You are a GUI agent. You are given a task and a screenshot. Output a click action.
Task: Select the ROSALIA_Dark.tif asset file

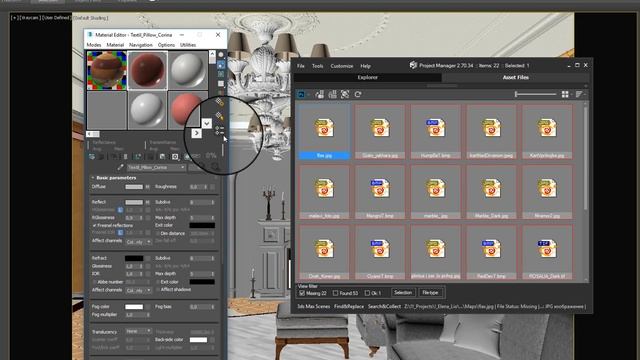coord(547,252)
